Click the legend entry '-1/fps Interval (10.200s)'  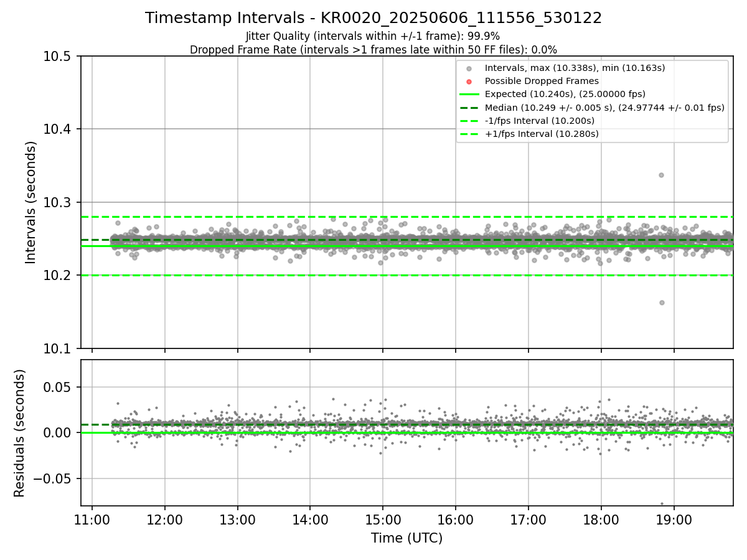pos(540,120)
